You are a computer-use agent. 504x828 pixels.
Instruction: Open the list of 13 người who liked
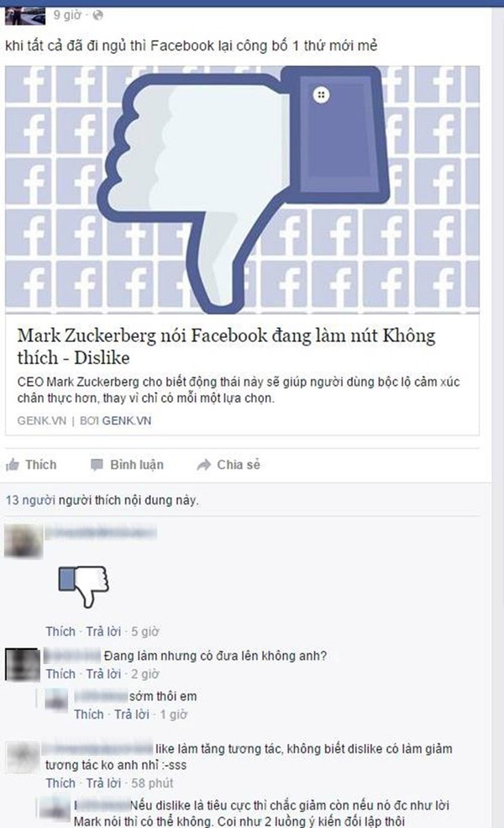point(30,500)
